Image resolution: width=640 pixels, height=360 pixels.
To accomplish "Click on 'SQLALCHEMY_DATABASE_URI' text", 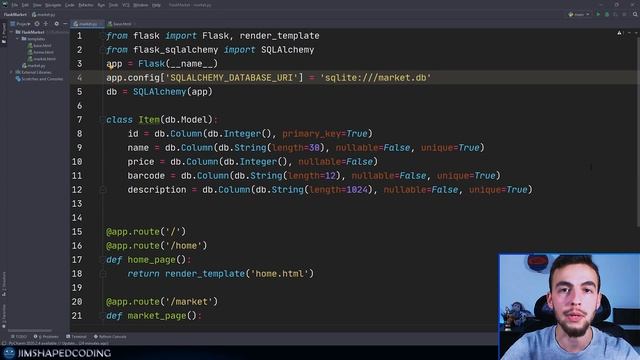I will pos(231,78).
